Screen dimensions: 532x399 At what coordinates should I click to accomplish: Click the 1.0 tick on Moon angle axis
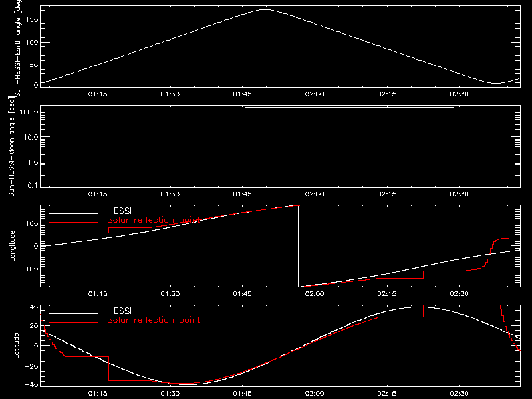click(33, 162)
